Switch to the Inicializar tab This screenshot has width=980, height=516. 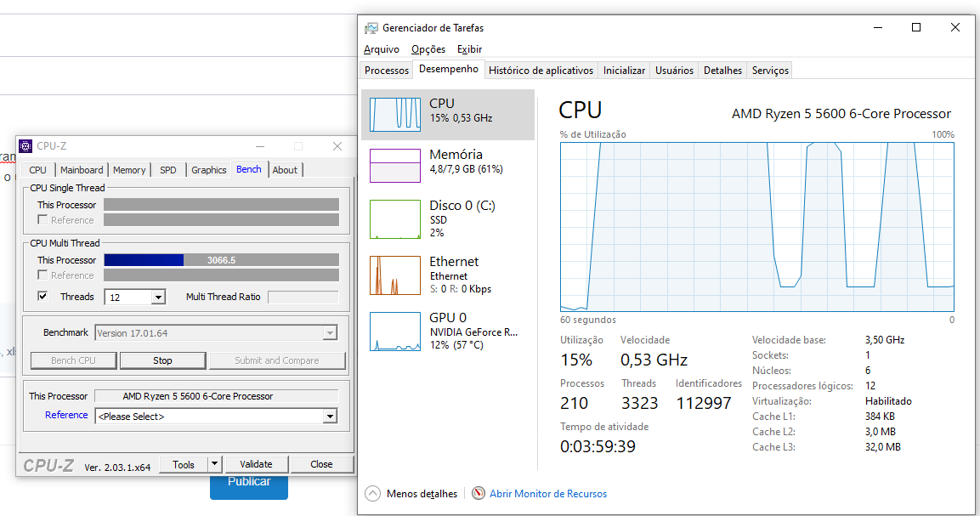[624, 71]
